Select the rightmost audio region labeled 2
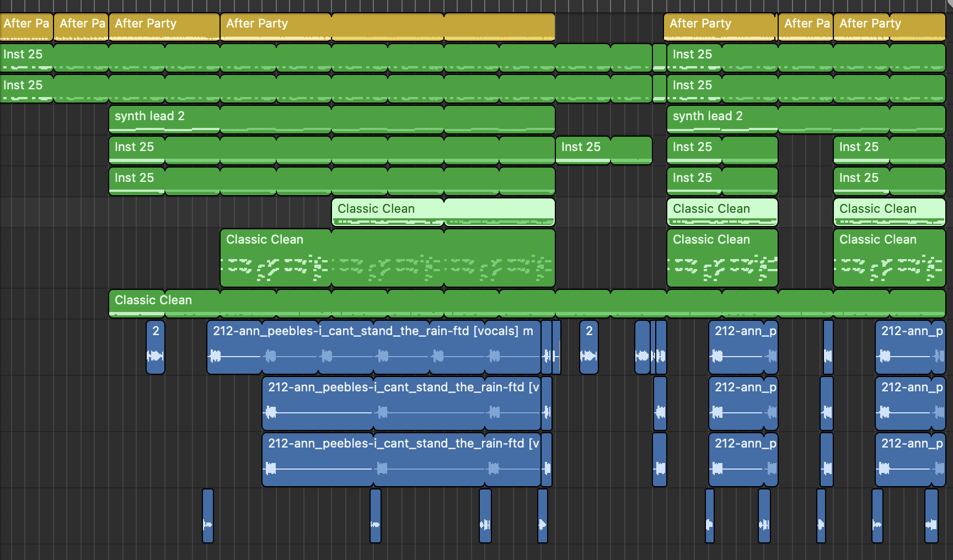The image size is (953, 560). click(x=589, y=347)
